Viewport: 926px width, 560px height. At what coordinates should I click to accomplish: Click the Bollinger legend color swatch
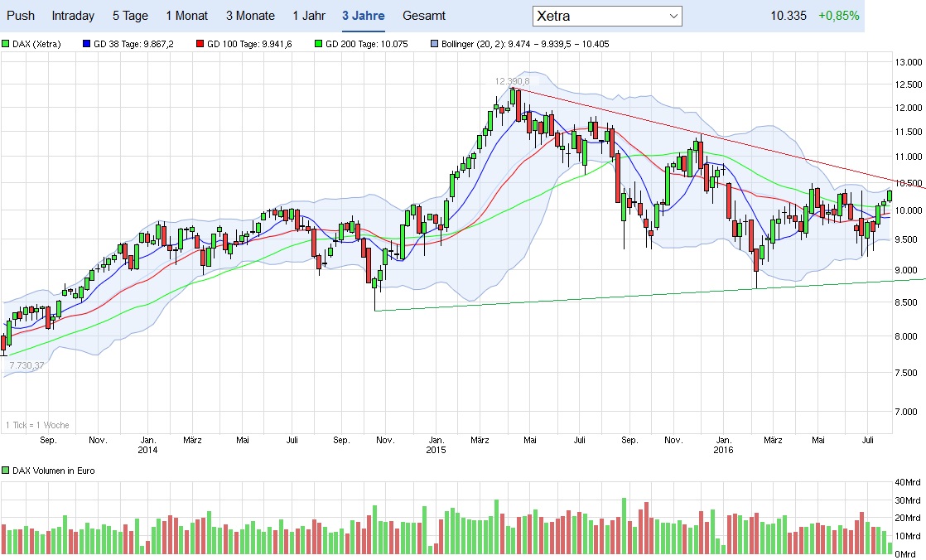(x=435, y=44)
